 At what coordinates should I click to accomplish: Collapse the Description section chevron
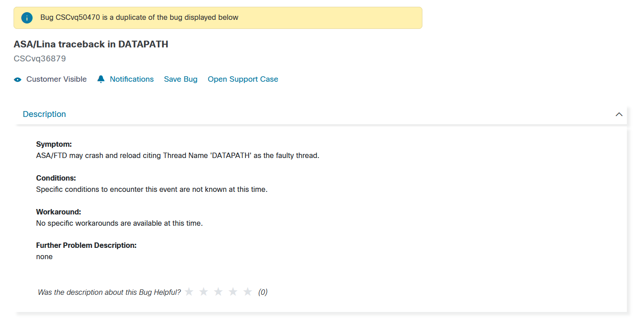[x=619, y=114]
